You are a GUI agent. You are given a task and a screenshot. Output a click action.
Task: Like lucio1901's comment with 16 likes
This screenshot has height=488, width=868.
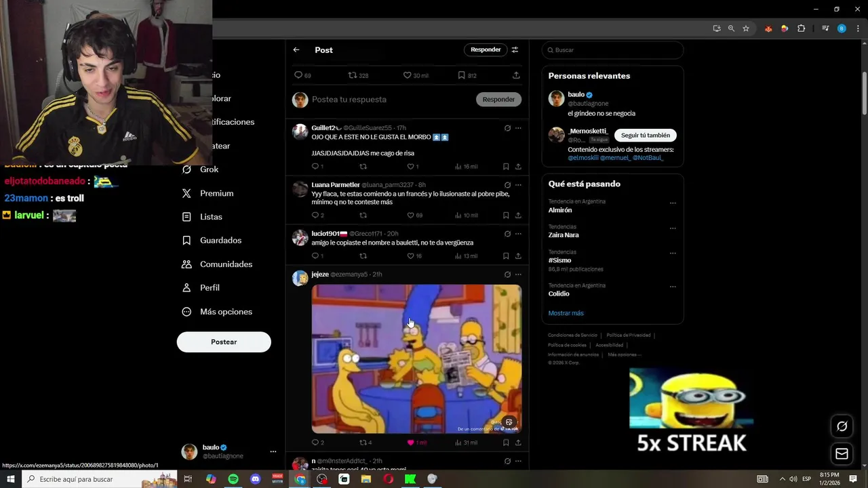(410, 256)
